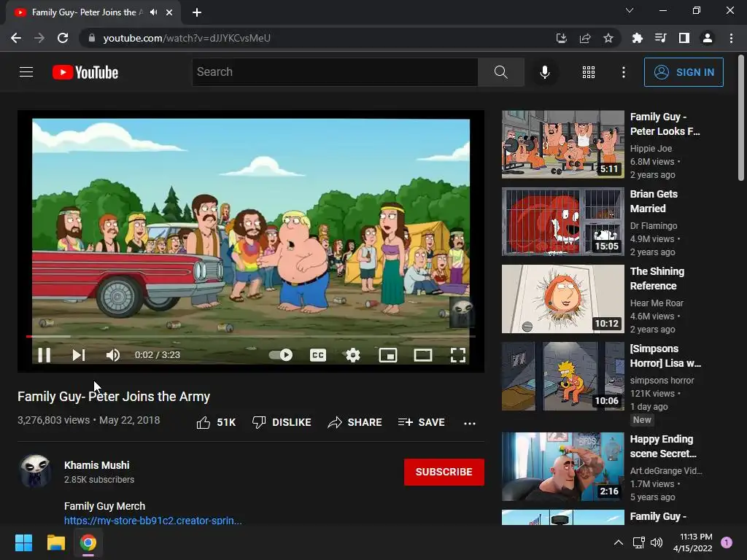Click the channel watermark in the video
747x560 pixels.
coord(461,312)
